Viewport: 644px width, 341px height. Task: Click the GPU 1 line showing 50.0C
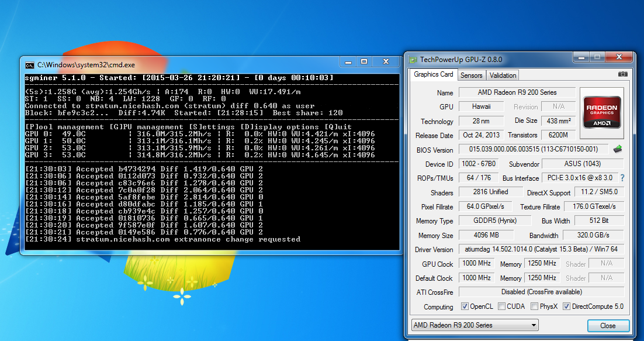pos(200,141)
